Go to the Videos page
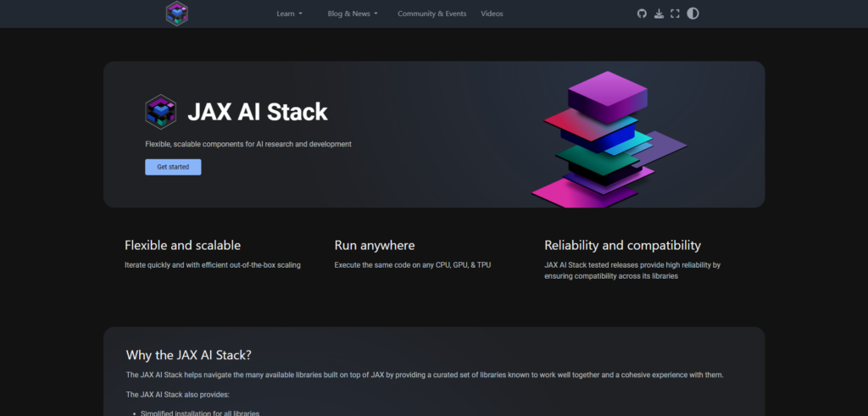Image resolution: width=868 pixels, height=416 pixels. pos(492,14)
